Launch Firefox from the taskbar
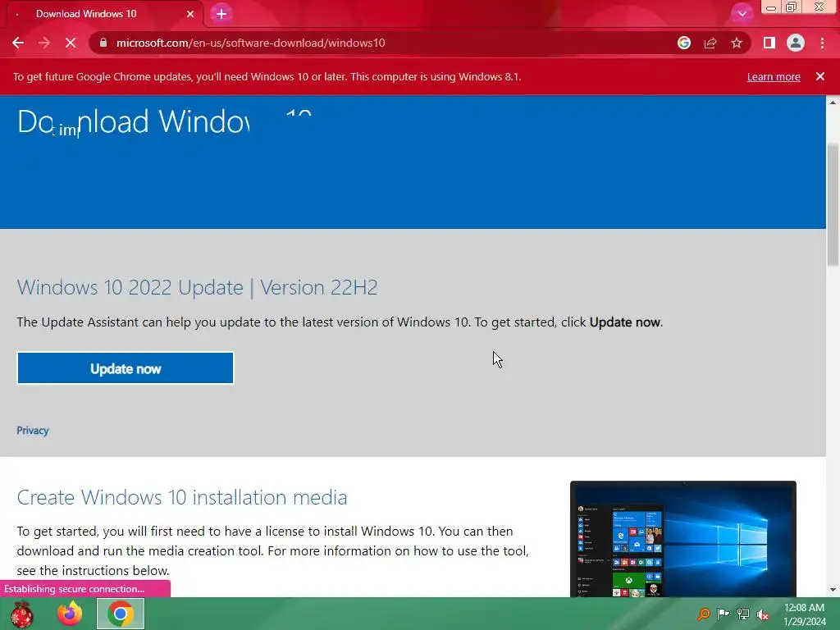 click(71, 614)
